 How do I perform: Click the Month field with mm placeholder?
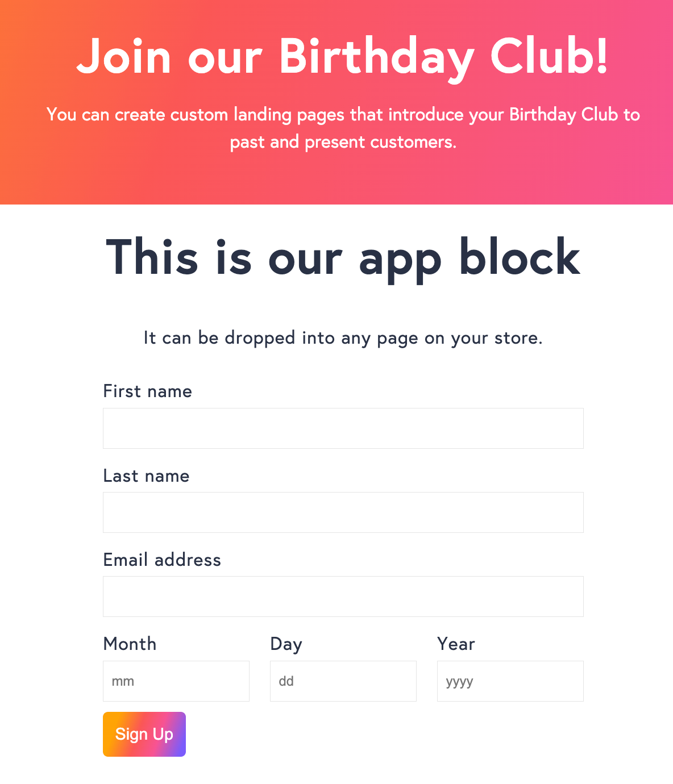pyautogui.click(x=176, y=681)
